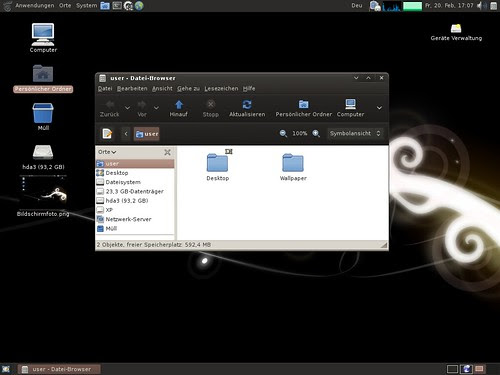Click the Zurück back arrow
Screen dimensions: 500x375
click(110, 105)
